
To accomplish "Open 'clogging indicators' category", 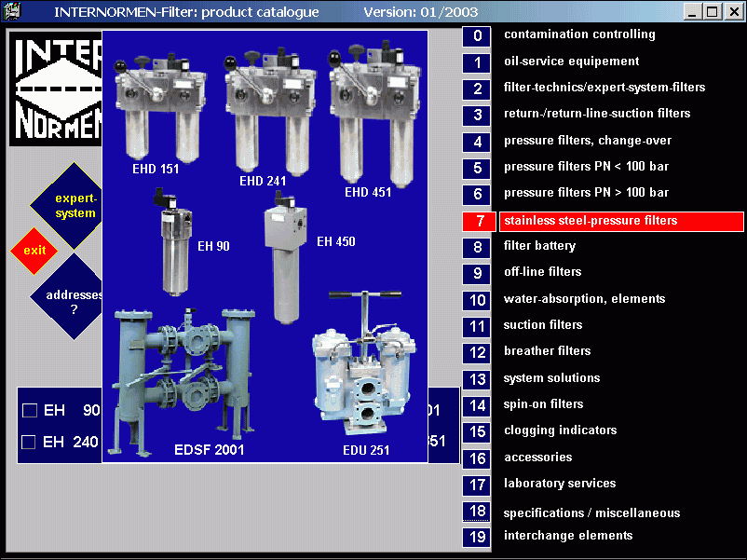I will point(561,430).
